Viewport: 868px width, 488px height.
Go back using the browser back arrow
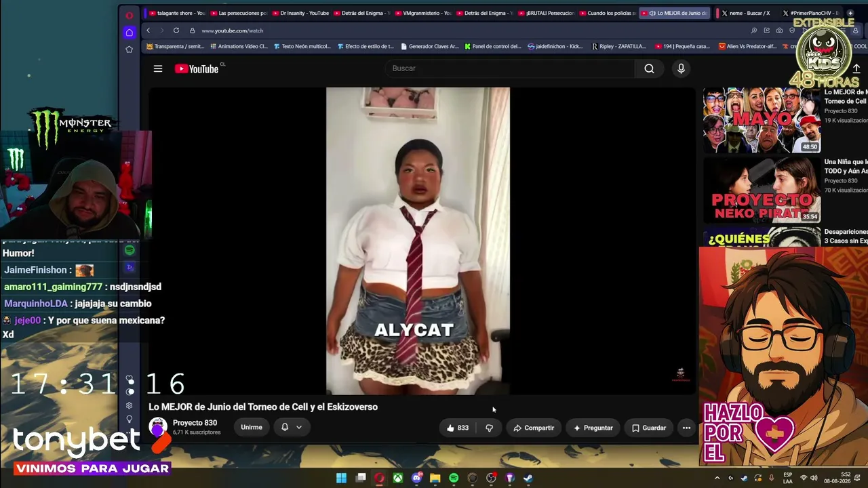149,30
